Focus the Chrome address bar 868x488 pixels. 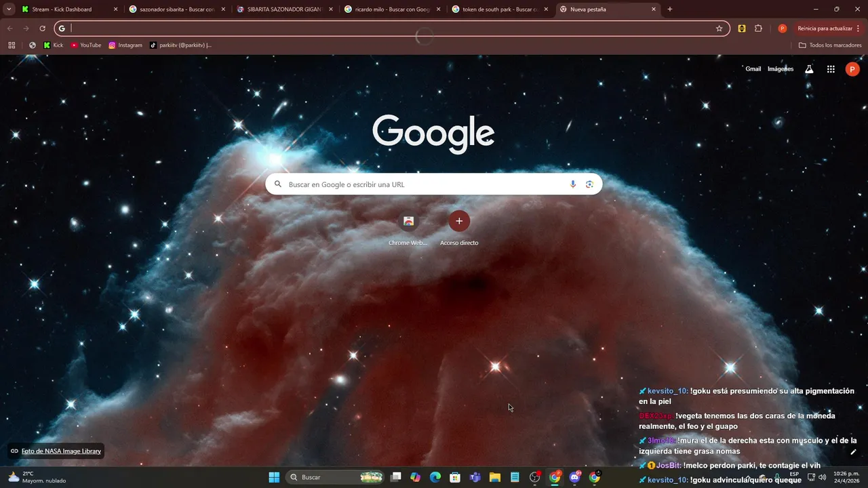click(392, 28)
